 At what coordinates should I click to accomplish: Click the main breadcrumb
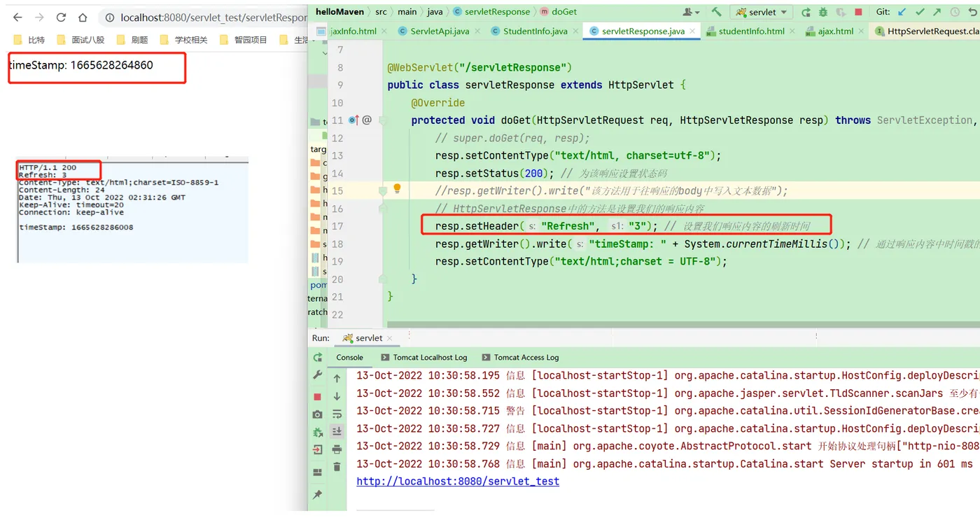click(407, 12)
